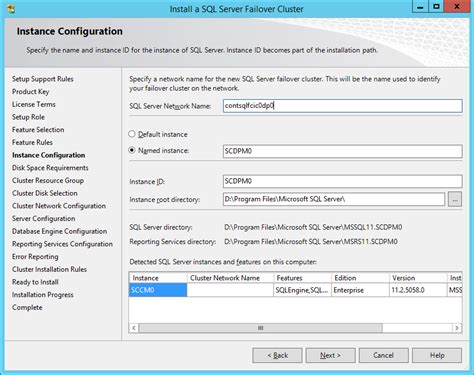The image size is (474, 375).
Task: Click the Instance ID text field
Action: [x=343, y=181]
